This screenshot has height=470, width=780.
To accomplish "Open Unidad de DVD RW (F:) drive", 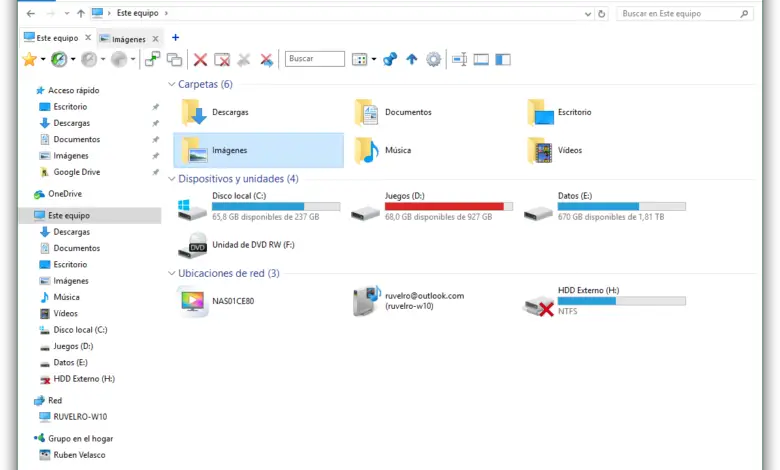I will (236, 245).
